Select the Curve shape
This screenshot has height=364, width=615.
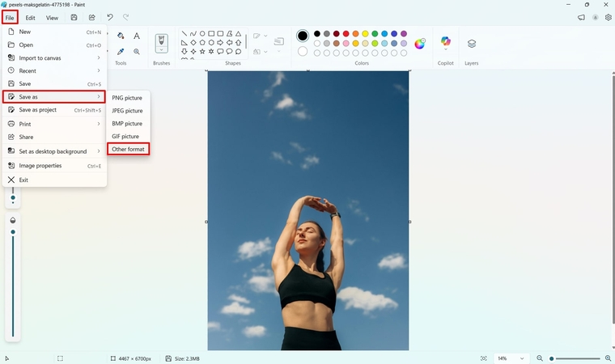click(x=193, y=34)
